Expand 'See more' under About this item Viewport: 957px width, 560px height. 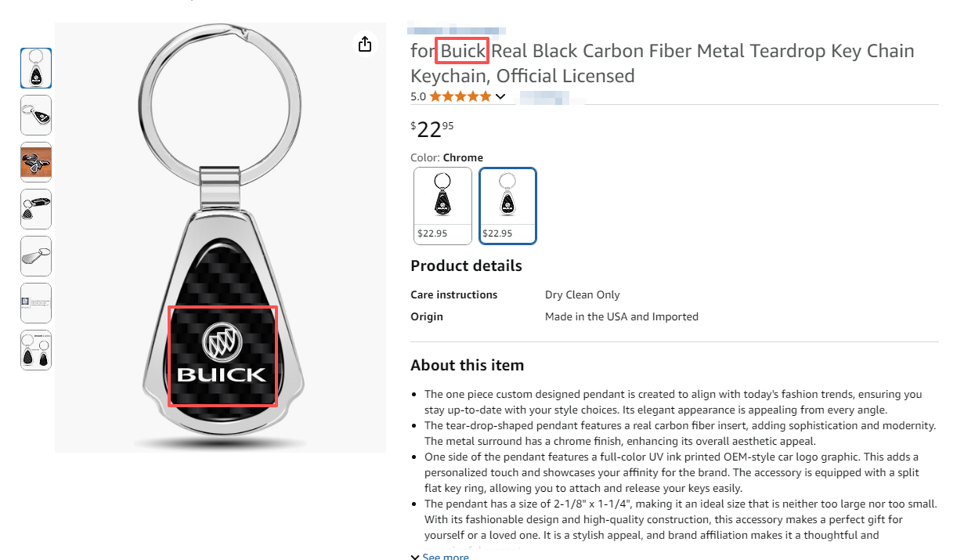[x=445, y=556]
